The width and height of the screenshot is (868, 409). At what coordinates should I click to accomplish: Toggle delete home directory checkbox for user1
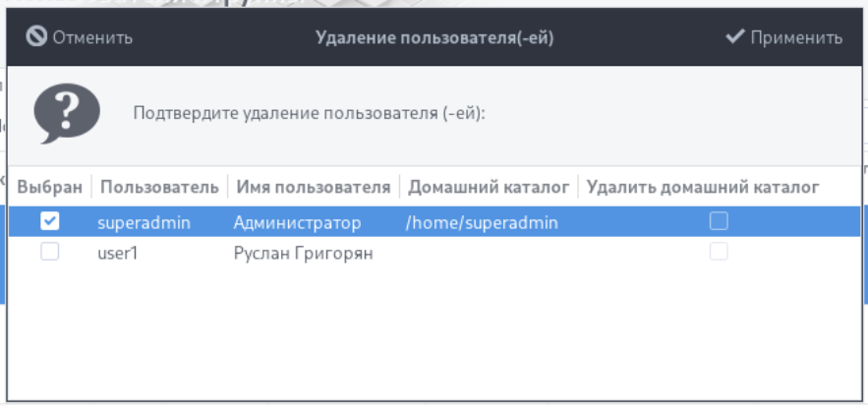pos(719,252)
